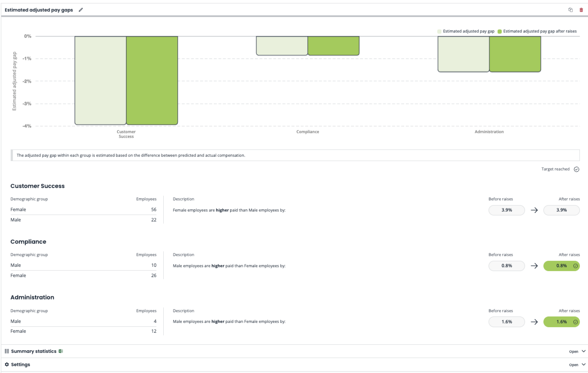This screenshot has height=373, width=588.
Task: Click the Administration x-axis label
Action: (x=489, y=132)
